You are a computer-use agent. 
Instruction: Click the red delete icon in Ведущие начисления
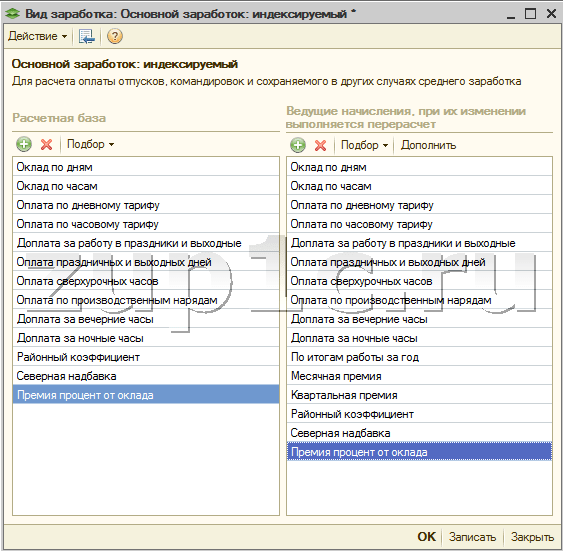(320, 145)
